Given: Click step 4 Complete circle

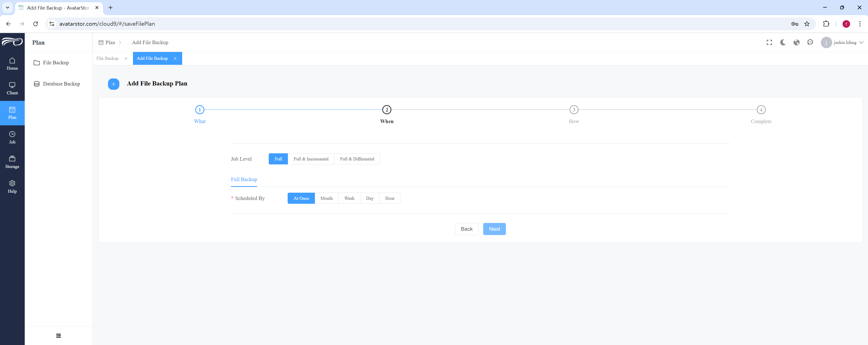Looking at the screenshot, I should click(x=761, y=110).
